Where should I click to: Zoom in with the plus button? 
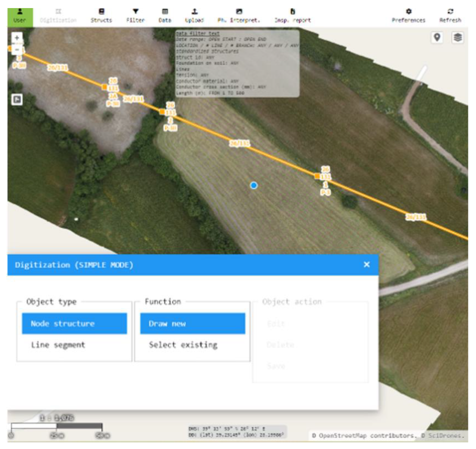point(17,38)
